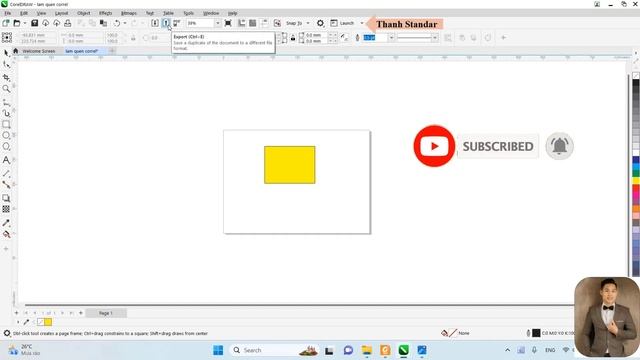Screen dimensions: 640x360
Task: Open the Bitmaps menu
Action: pyautogui.click(x=129, y=13)
